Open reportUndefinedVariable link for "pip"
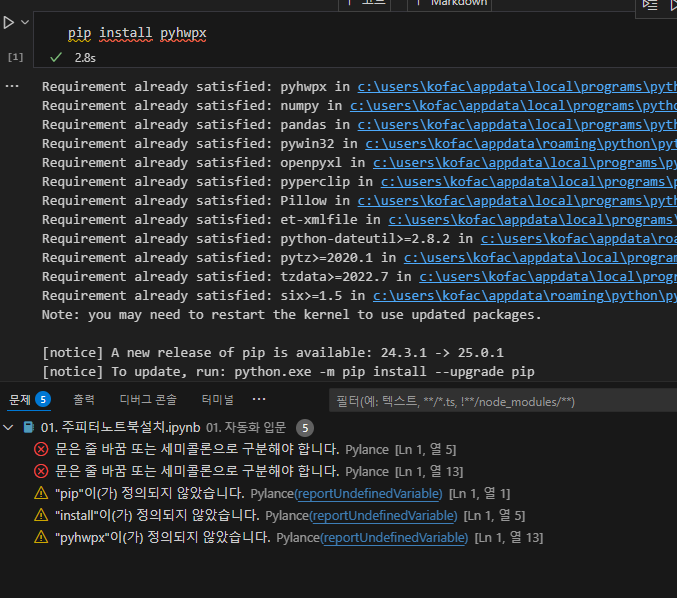The image size is (677, 598). click(x=368, y=494)
